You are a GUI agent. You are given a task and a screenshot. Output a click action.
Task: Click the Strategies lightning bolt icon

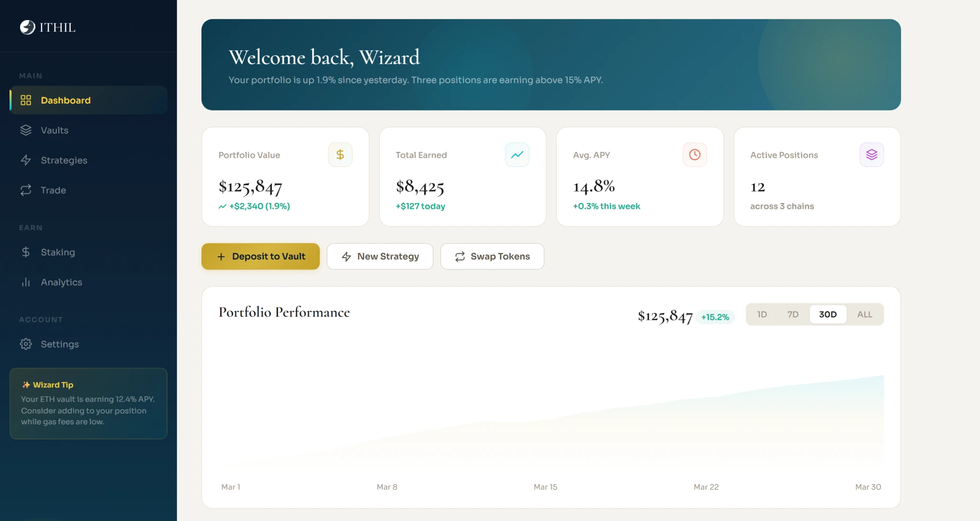pos(26,160)
